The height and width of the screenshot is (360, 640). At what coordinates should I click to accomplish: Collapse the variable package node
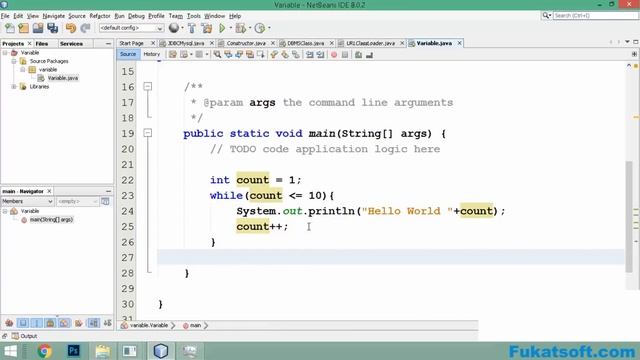(23, 70)
